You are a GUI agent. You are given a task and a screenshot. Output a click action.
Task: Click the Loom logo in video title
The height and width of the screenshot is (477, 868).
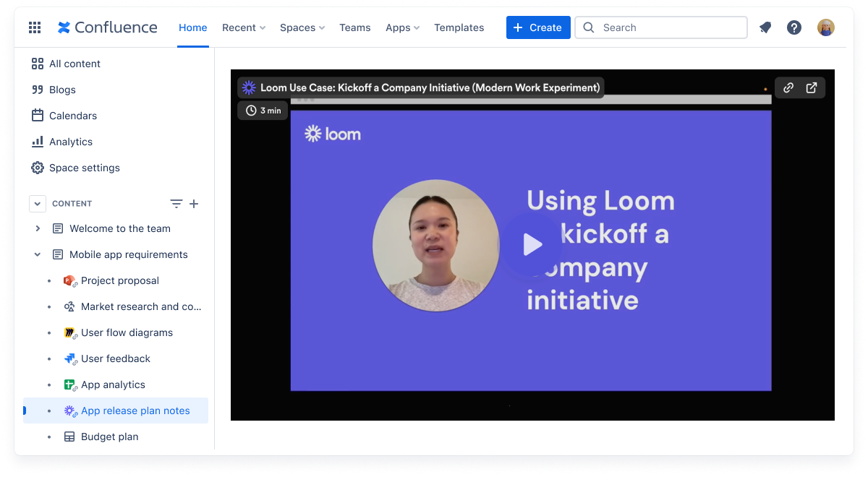(x=249, y=87)
